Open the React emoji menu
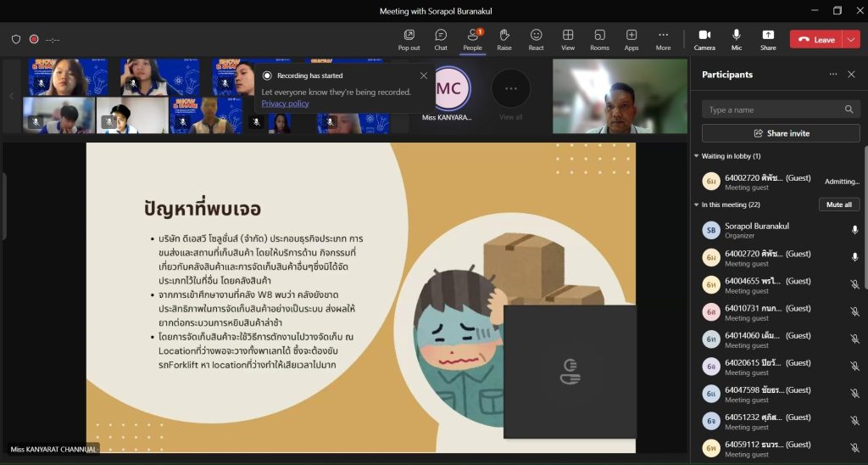This screenshot has width=868, height=465. [536, 40]
